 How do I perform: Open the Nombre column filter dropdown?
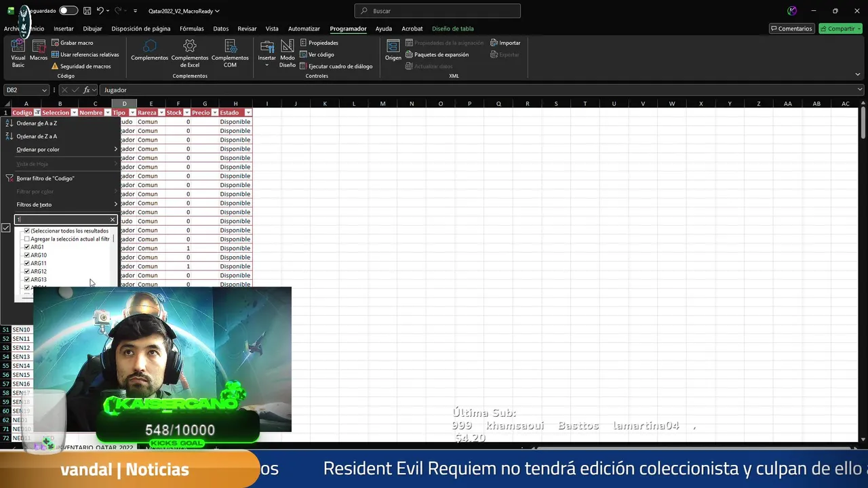point(108,113)
